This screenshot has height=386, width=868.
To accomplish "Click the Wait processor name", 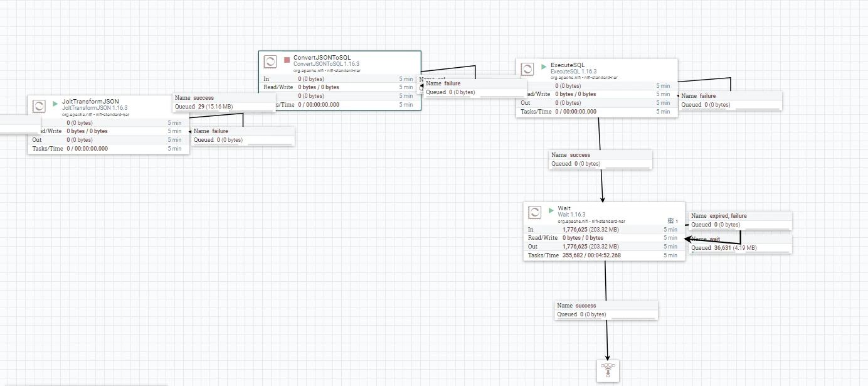I will coord(564,208).
